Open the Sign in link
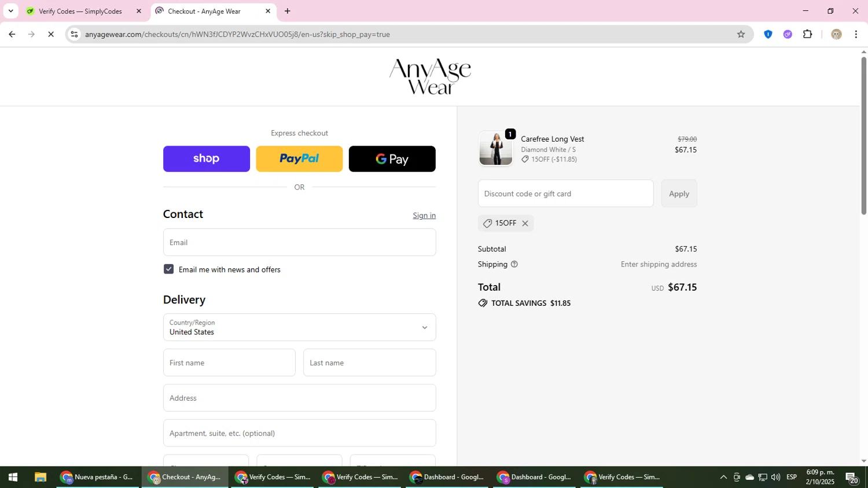Image resolution: width=868 pixels, height=488 pixels. (x=424, y=215)
